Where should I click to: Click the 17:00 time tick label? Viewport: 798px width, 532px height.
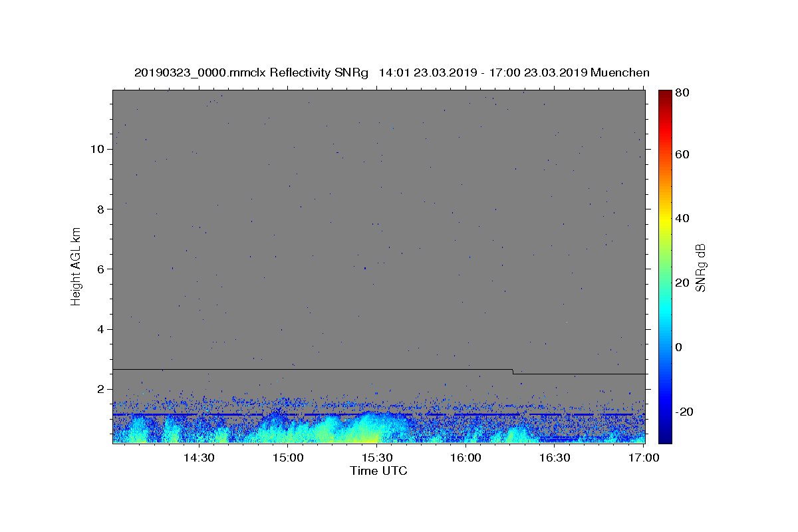tap(644, 458)
